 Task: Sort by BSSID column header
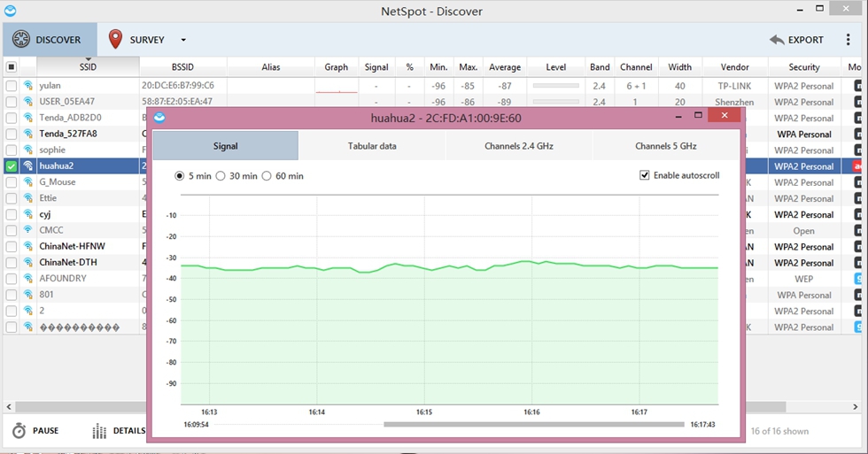tap(182, 67)
